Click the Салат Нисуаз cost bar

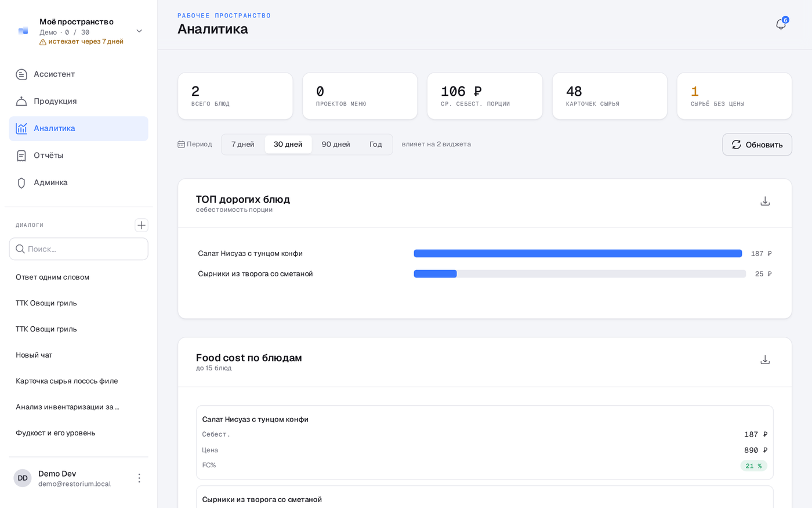[x=578, y=254]
